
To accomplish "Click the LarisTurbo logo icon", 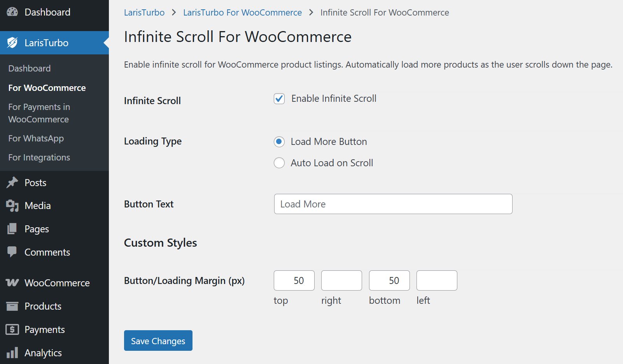I will click(12, 43).
